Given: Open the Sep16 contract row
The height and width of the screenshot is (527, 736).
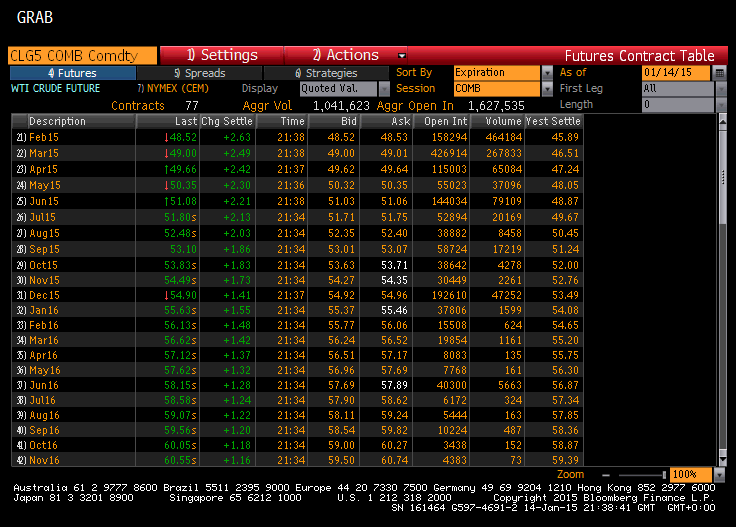Looking at the screenshot, I should point(297,430).
